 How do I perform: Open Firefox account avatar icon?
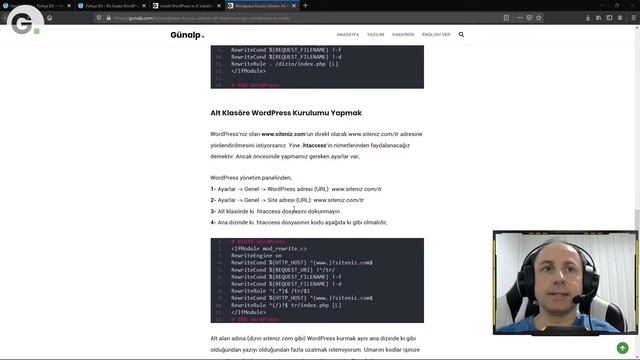pos(620,18)
